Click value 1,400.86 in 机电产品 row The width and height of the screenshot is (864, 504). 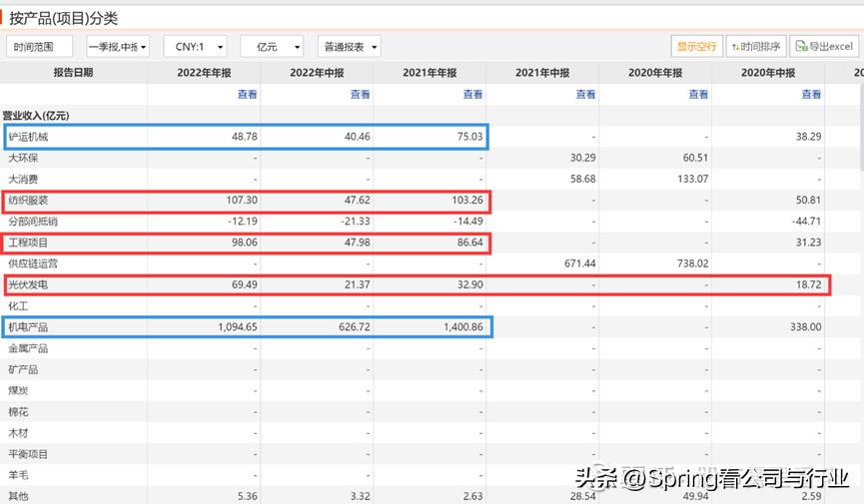point(463,327)
